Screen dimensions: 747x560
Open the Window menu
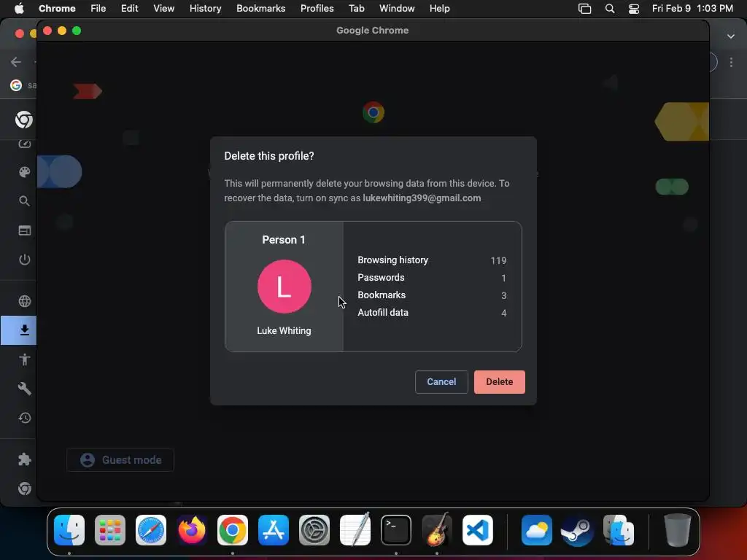pos(397,9)
